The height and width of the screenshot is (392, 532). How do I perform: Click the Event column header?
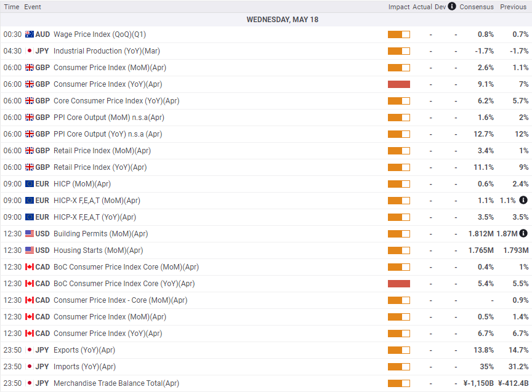point(33,7)
